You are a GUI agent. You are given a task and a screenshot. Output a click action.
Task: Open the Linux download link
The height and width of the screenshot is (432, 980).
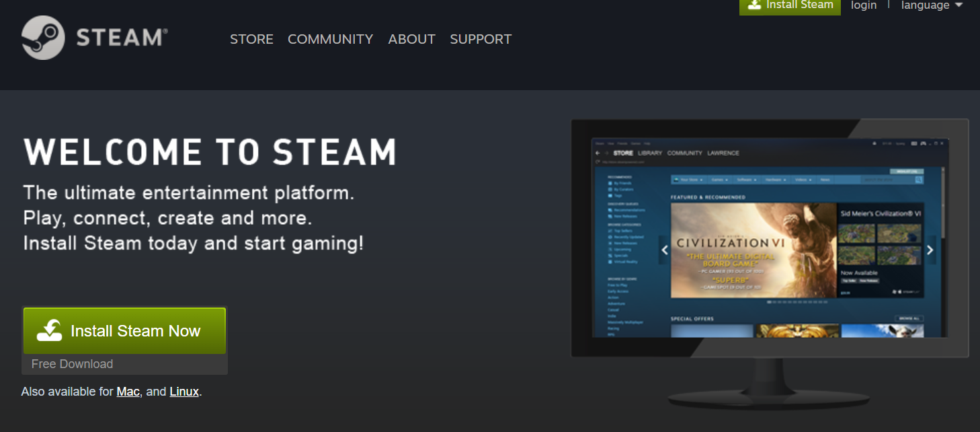coord(184,391)
